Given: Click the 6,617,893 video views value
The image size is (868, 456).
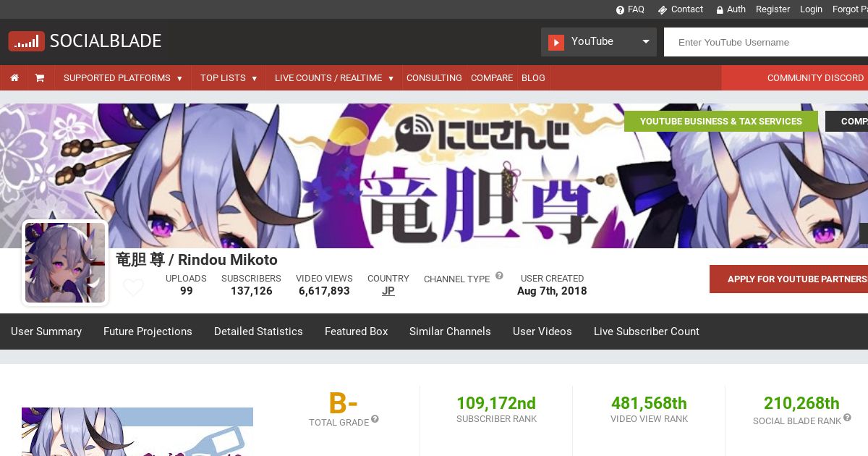Looking at the screenshot, I should [x=324, y=291].
